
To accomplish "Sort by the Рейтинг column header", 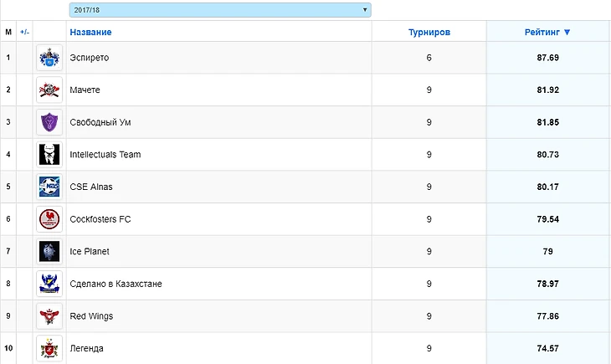I will click(x=548, y=32).
